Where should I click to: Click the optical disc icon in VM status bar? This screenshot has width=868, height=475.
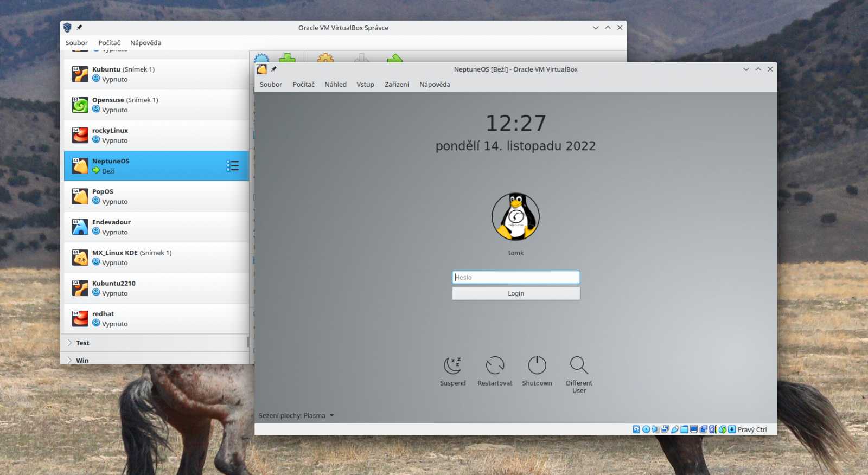point(646,429)
